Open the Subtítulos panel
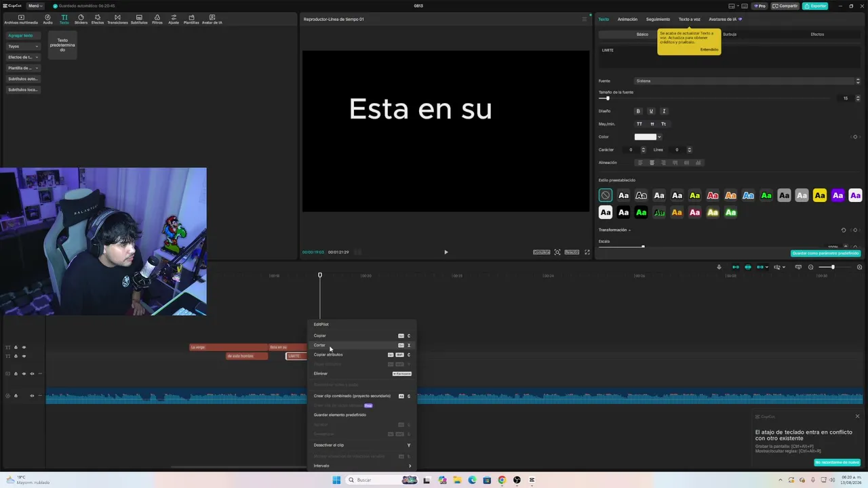The width and height of the screenshot is (868, 488). click(x=139, y=19)
